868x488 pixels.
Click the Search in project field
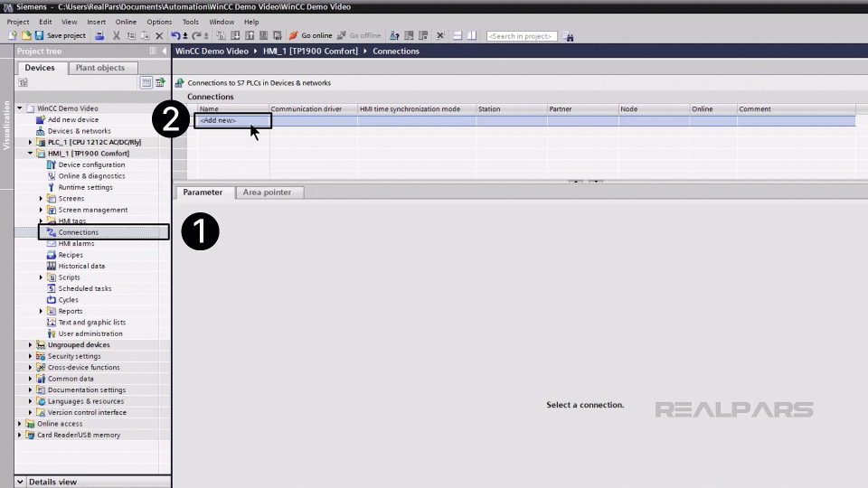[522, 36]
